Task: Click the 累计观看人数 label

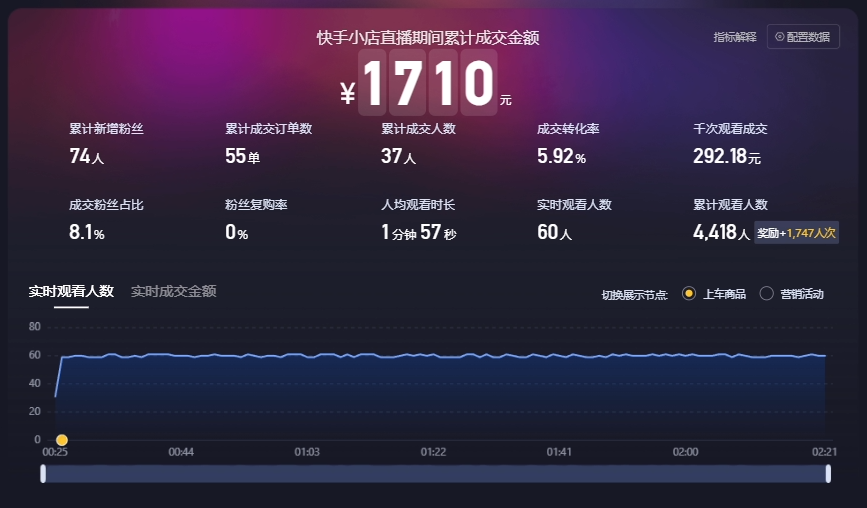Action: click(730, 205)
